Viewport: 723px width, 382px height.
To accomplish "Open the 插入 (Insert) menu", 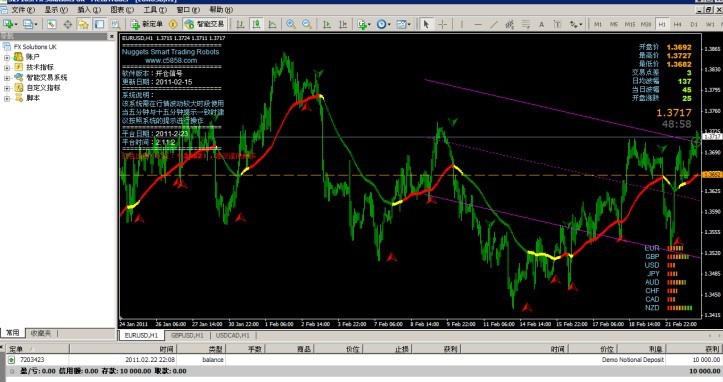I will pyautogui.click(x=89, y=10).
